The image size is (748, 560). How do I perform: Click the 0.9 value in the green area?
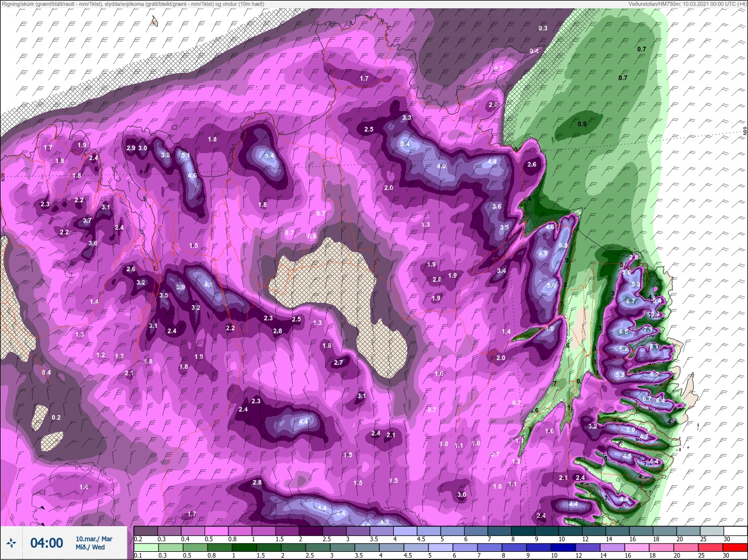click(582, 124)
